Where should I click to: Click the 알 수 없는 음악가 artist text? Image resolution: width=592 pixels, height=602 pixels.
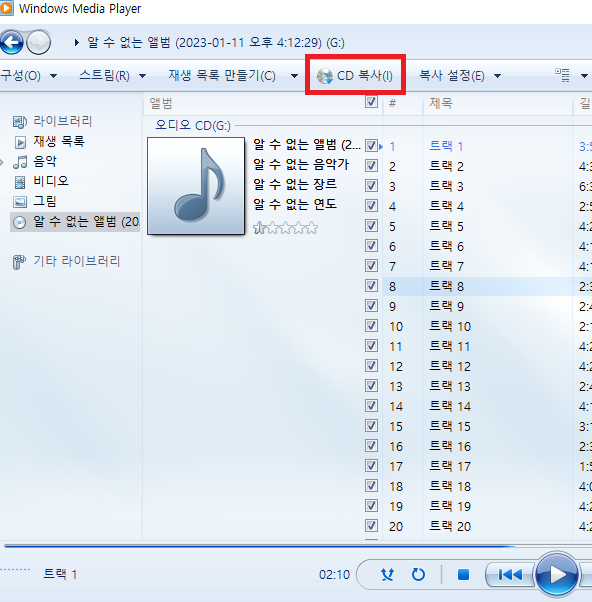tap(301, 164)
